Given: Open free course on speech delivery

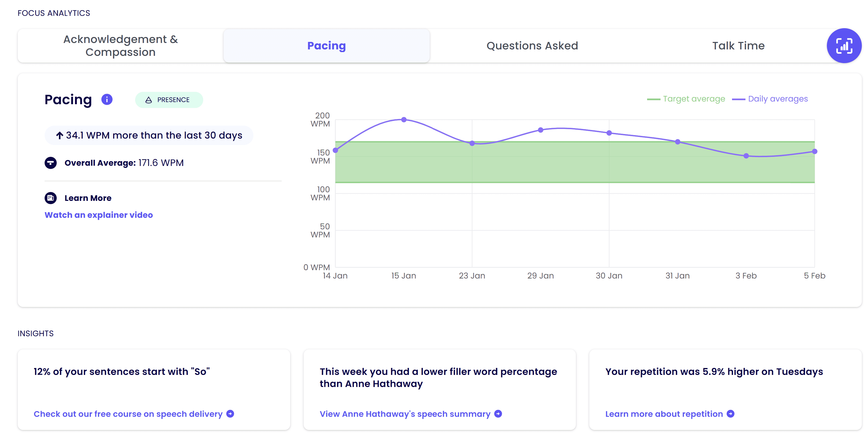Looking at the screenshot, I should [x=128, y=414].
